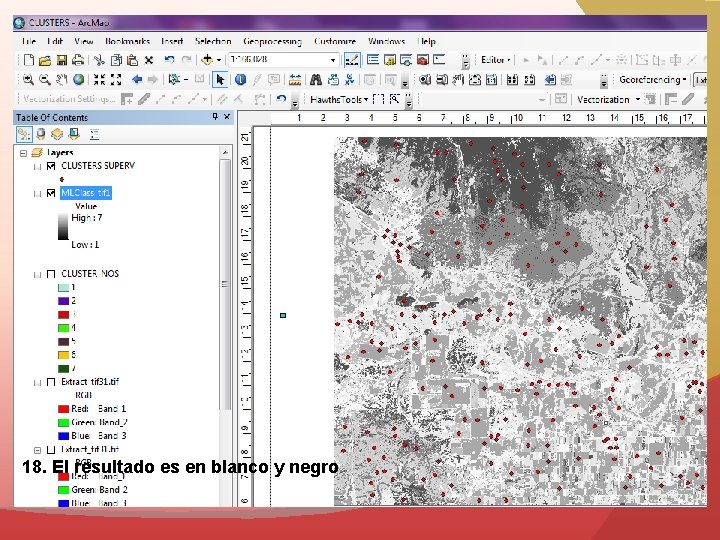720x540 pixels.
Task: Open the Edit menu
Action: pyautogui.click(x=55, y=41)
